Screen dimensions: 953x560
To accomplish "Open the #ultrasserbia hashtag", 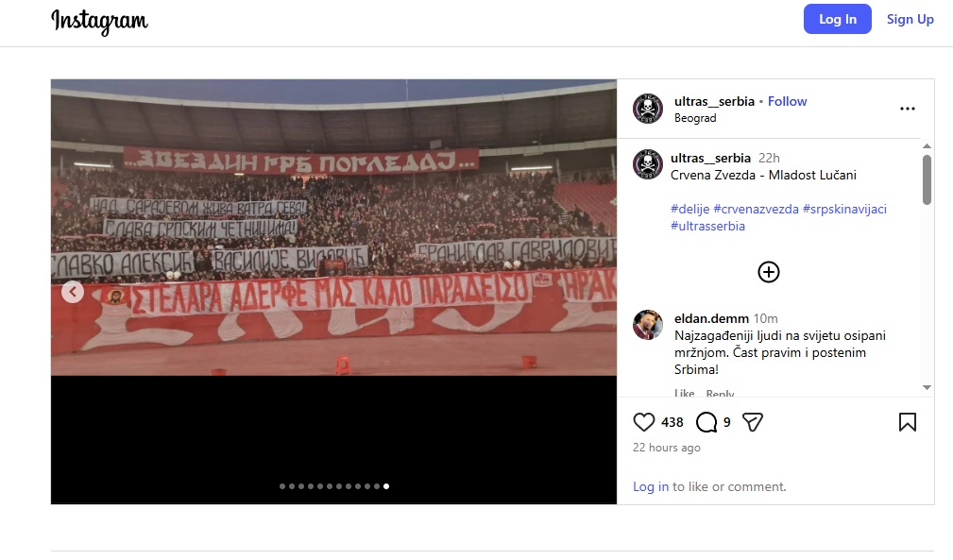I will [707, 226].
